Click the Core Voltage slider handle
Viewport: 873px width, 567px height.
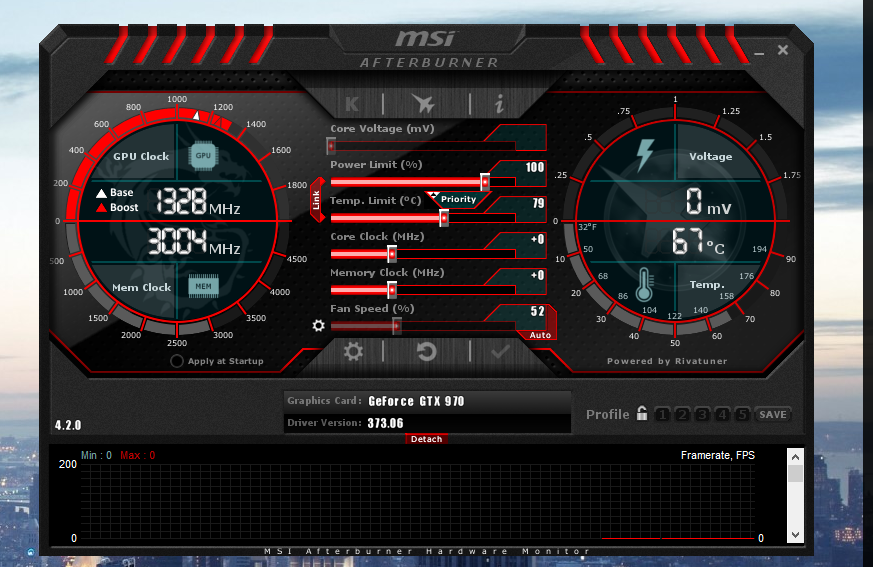tap(331, 146)
